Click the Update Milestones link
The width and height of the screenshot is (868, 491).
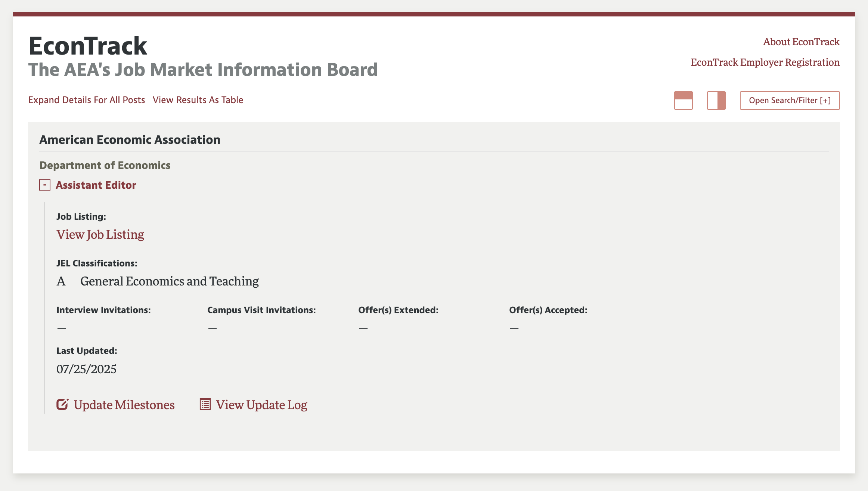(124, 405)
